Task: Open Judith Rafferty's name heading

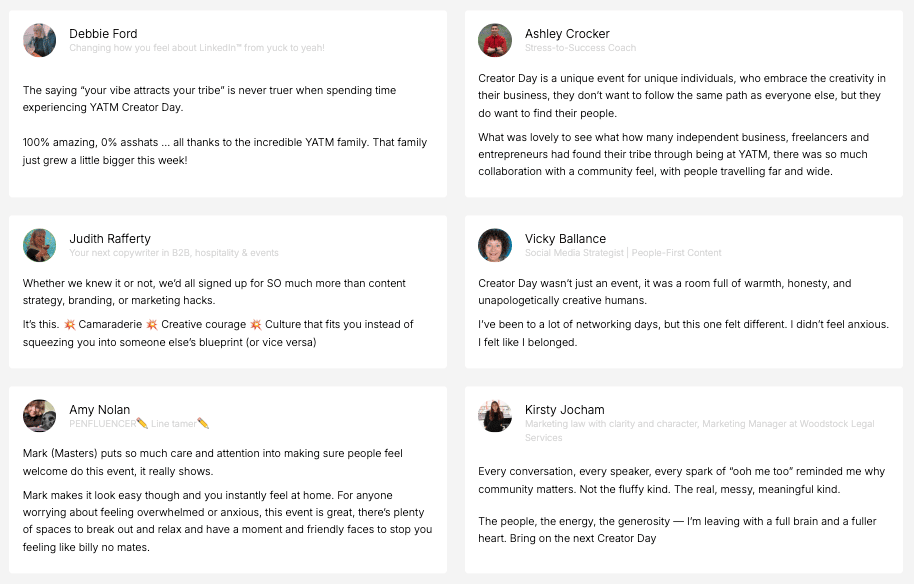Action: tap(110, 238)
